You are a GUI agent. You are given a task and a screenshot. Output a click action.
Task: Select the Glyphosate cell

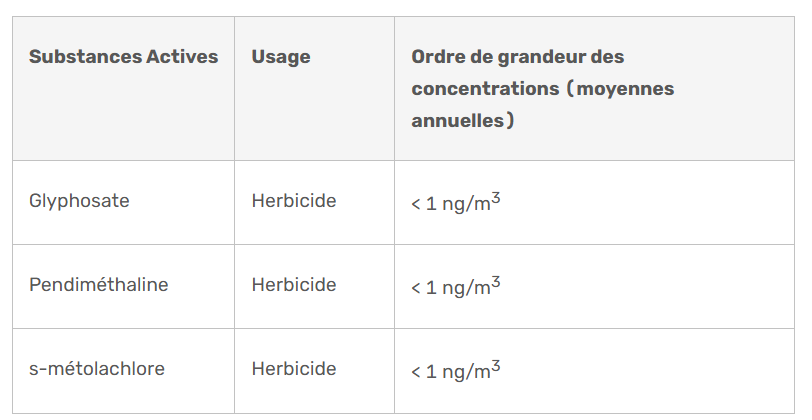pyautogui.click(x=79, y=201)
